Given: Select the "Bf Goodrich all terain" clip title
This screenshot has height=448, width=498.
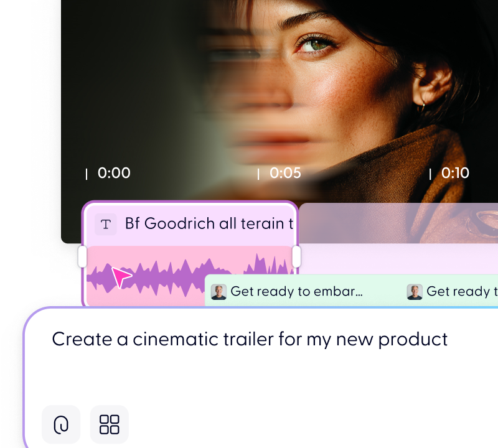Looking at the screenshot, I should pyautogui.click(x=209, y=223).
